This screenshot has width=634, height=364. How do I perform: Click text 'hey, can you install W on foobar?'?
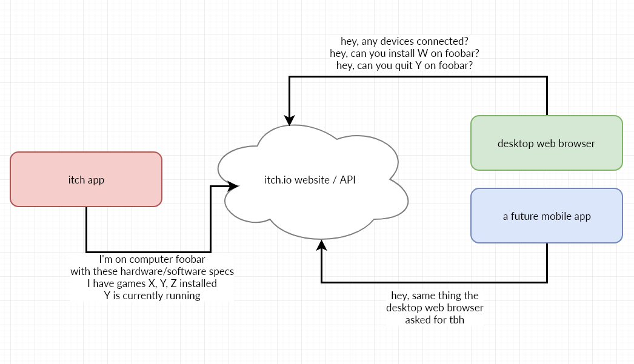tap(404, 53)
